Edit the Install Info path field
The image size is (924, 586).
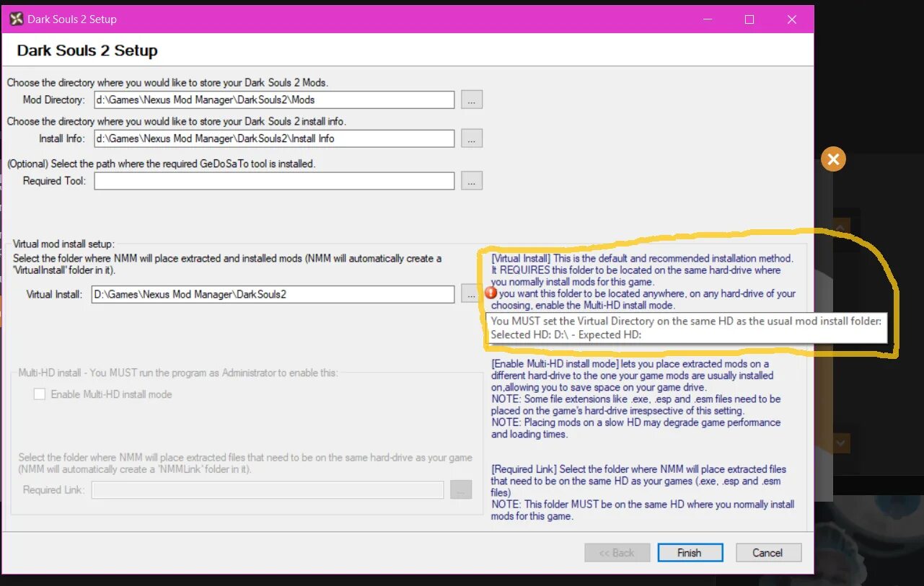coord(274,138)
